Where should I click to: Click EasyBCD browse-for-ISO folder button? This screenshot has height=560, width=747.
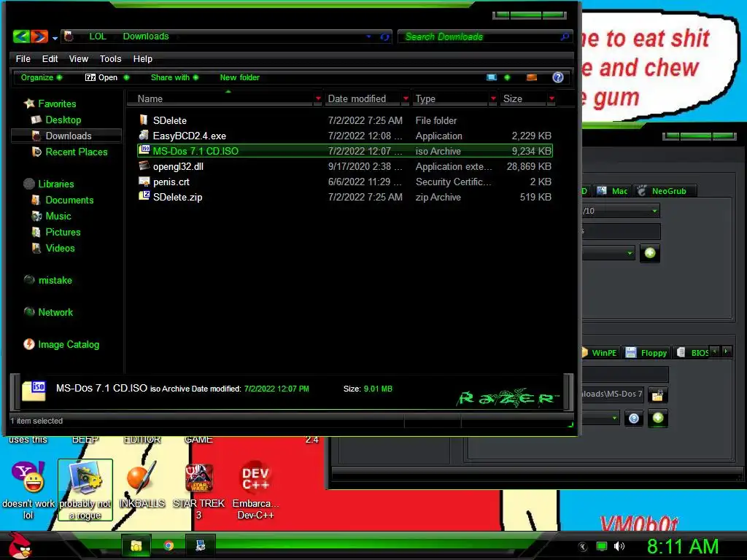657,394
